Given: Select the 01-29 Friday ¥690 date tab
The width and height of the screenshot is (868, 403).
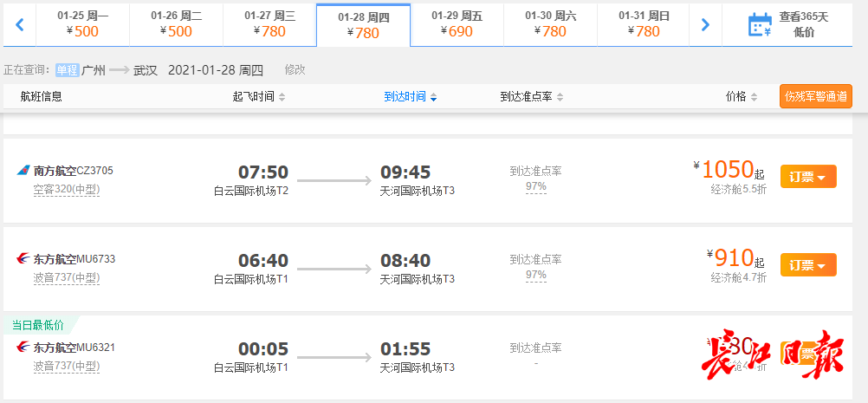Looking at the screenshot, I should [457, 24].
